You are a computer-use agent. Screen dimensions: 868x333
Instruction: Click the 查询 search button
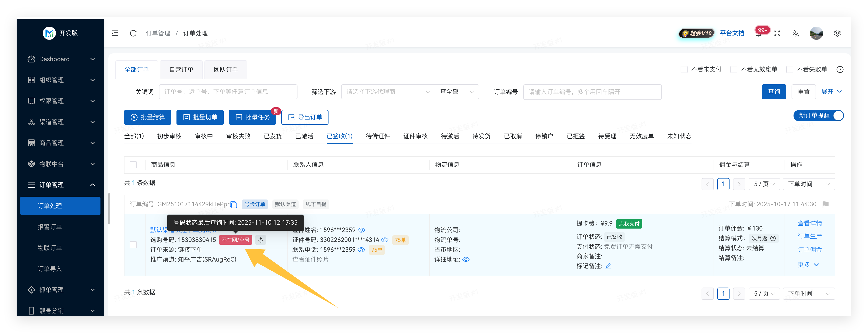[x=774, y=91]
